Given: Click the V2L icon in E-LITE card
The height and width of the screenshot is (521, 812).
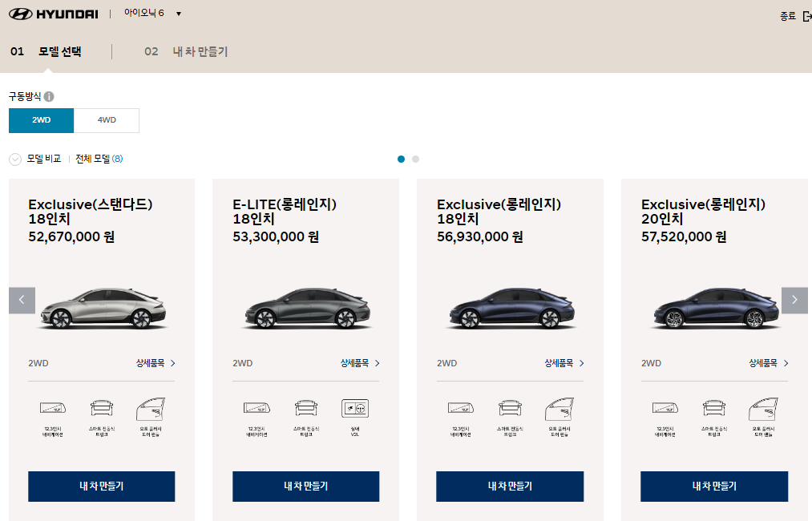Looking at the screenshot, I should (x=355, y=409).
